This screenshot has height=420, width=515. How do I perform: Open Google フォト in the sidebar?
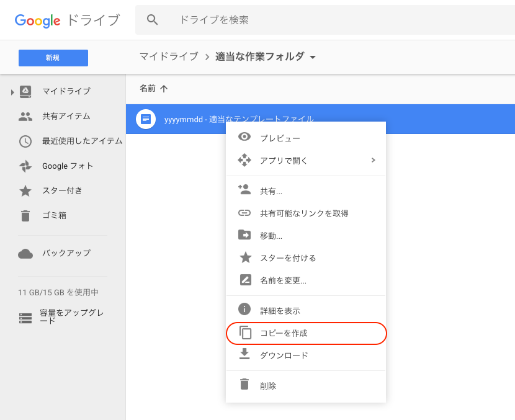[x=68, y=166]
